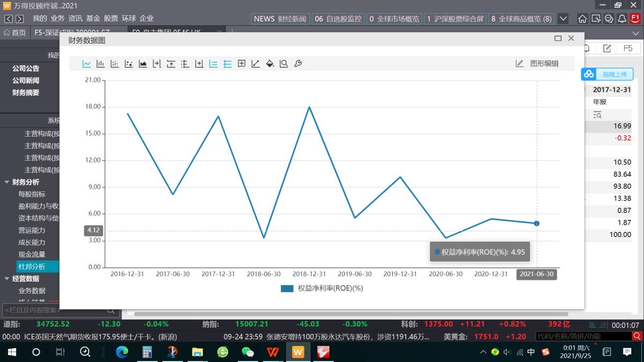Click the first arrow-to-right-edge icon

(157, 64)
